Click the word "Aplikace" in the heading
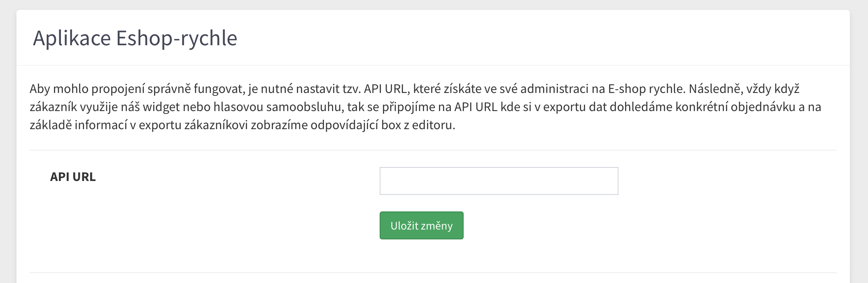Viewport: 868px width, 283px height. (x=72, y=38)
